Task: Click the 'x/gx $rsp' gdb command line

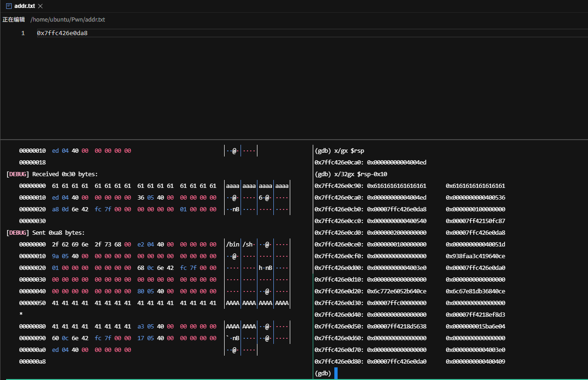Action: [x=339, y=151]
